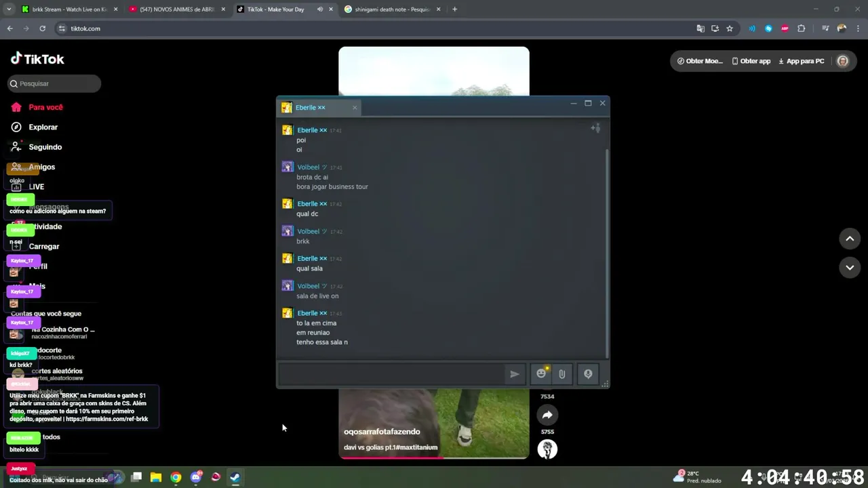Screen dimensions: 868x488
Task: Switch to shinigami death note tab
Action: click(x=392, y=9)
